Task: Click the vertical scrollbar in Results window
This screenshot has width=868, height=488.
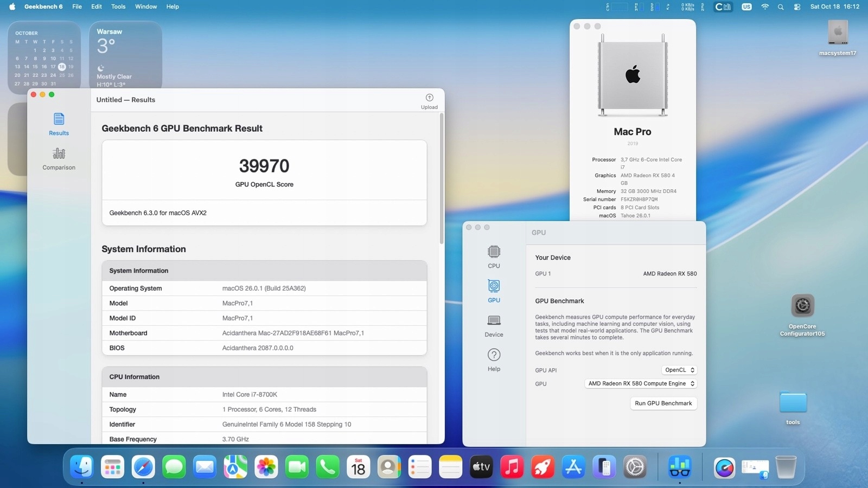Action: pos(442,179)
